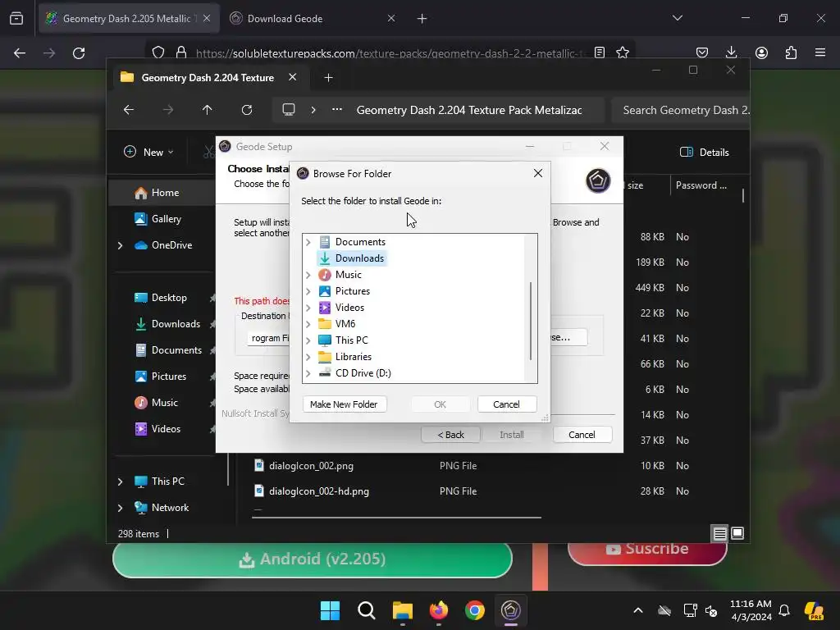This screenshot has width=840, height=630.
Task: Expand the Documents folder in Browse dialog
Action: [x=308, y=242]
